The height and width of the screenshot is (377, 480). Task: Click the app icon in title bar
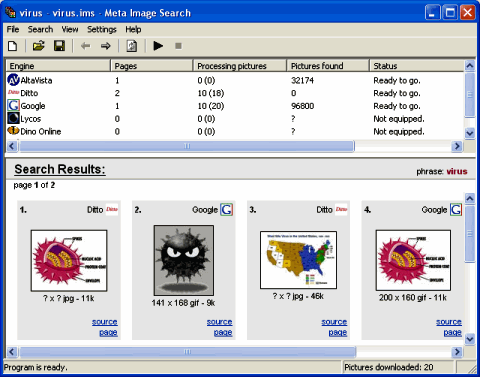[11, 12]
